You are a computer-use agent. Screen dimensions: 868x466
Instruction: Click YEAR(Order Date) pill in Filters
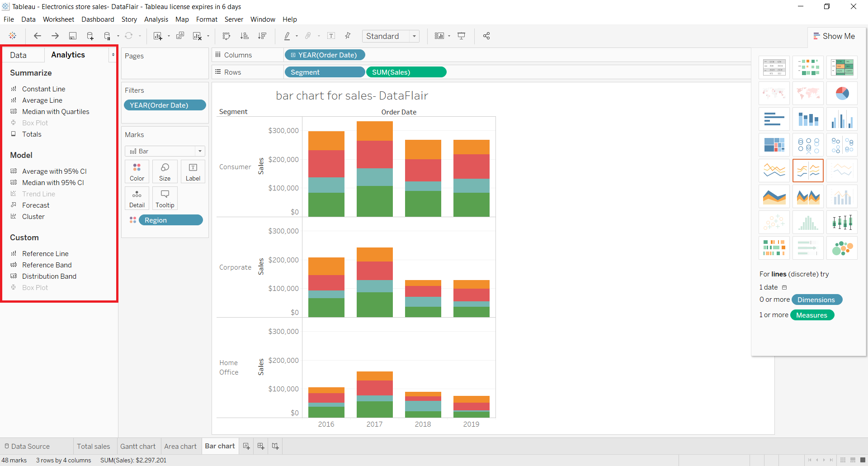point(165,105)
